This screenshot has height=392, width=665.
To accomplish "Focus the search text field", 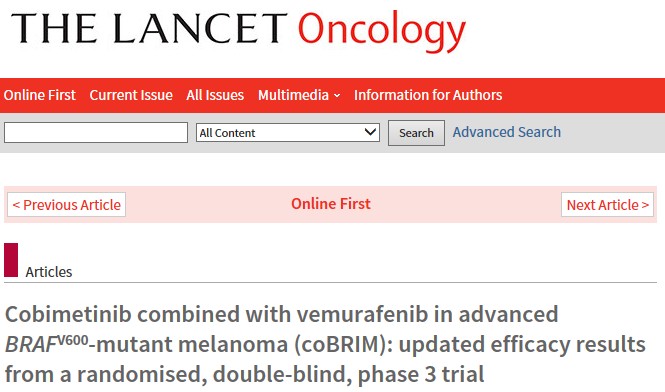I will (96, 132).
